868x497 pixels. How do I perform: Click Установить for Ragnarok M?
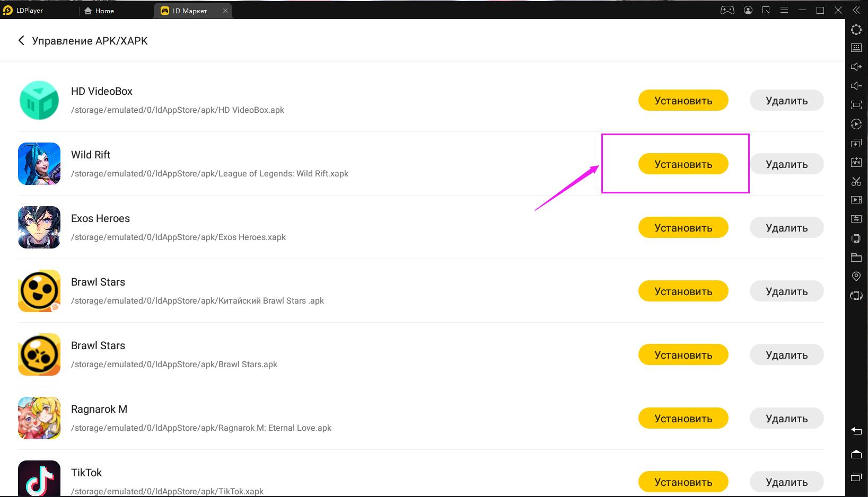(683, 419)
